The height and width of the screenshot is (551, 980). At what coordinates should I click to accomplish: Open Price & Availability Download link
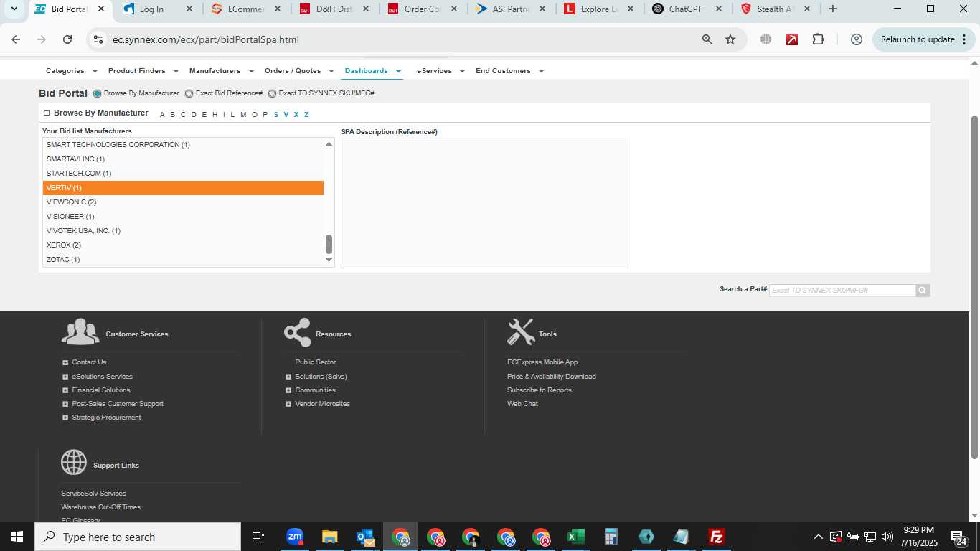[551, 377]
